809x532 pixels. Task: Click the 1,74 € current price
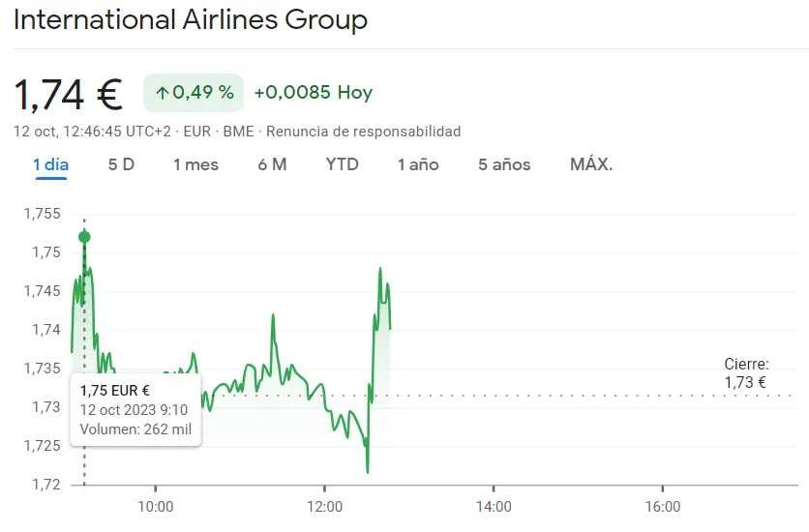pos(68,94)
